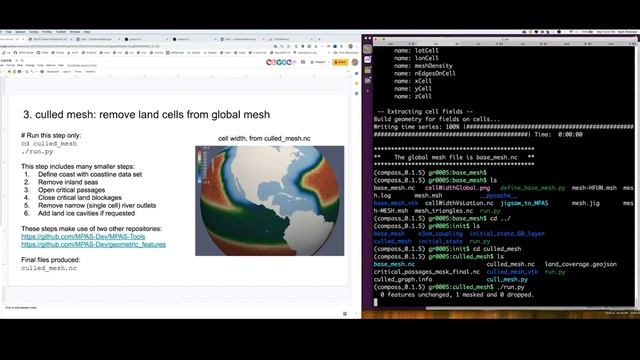Click the Theme toolbar button

78,71
